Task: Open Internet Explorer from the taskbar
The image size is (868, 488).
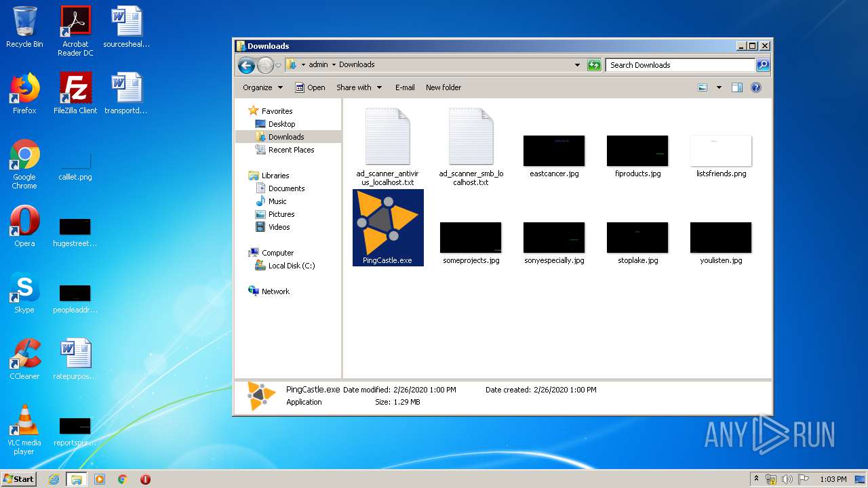Action: (54, 479)
